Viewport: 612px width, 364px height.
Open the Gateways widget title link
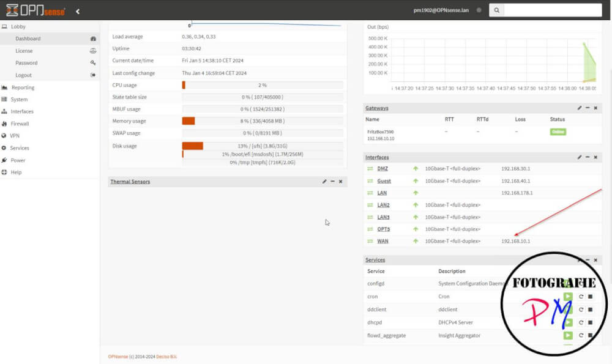click(376, 108)
